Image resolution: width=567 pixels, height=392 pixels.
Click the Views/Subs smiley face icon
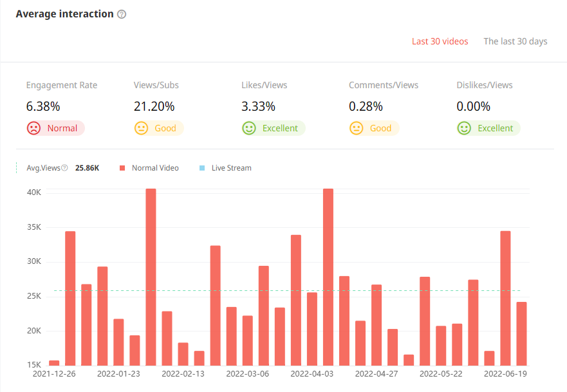point(141,128)
